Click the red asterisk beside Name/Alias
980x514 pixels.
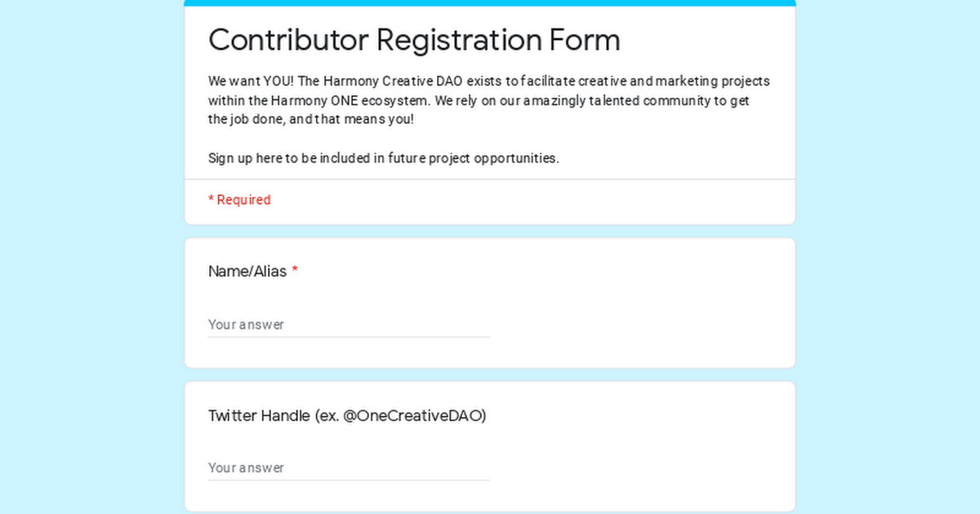click(295, 272)
